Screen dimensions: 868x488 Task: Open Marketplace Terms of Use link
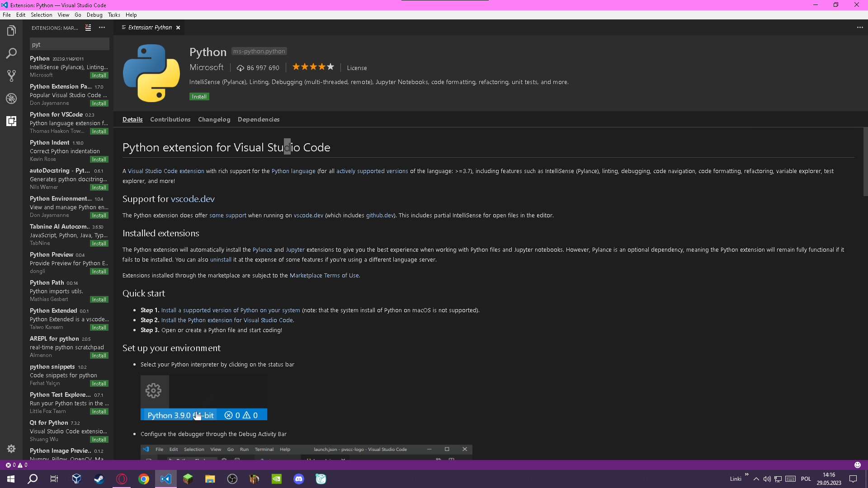click(x=324, y=275)
